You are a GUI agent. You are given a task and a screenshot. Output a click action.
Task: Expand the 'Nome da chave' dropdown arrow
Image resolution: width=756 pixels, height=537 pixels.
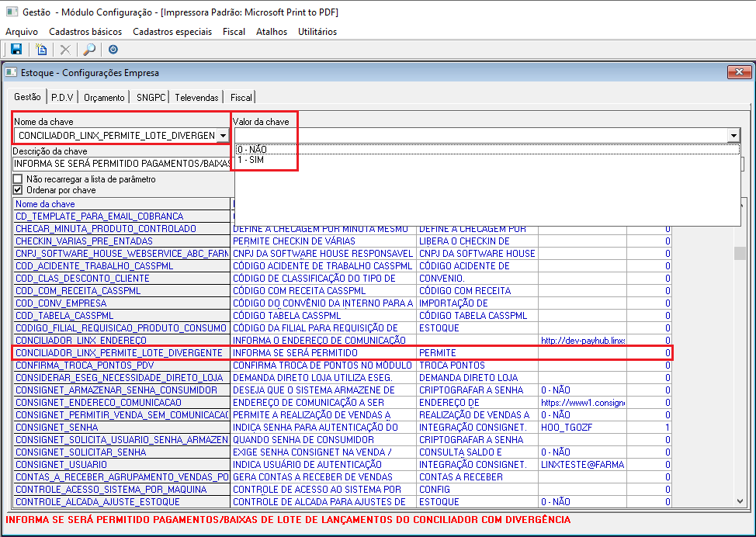pyautogui.click(x=222, y=136)
